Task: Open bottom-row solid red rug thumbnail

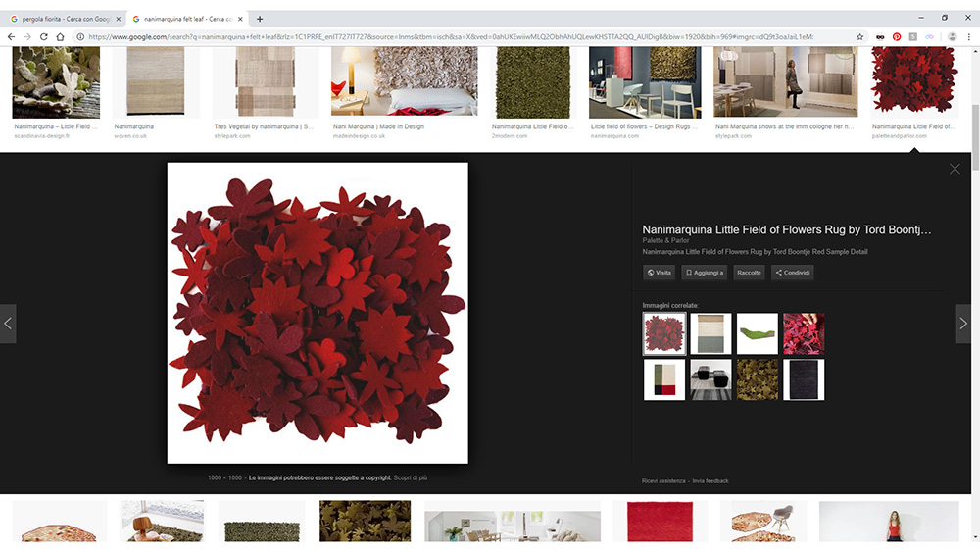Action: tap(660, 521)
